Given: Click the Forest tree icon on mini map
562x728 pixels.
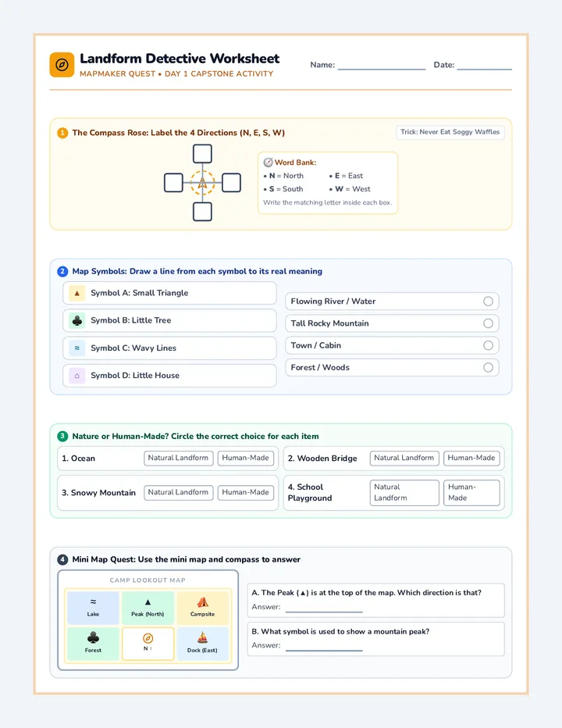Looking at the screenshot, I should coord(94,637).
